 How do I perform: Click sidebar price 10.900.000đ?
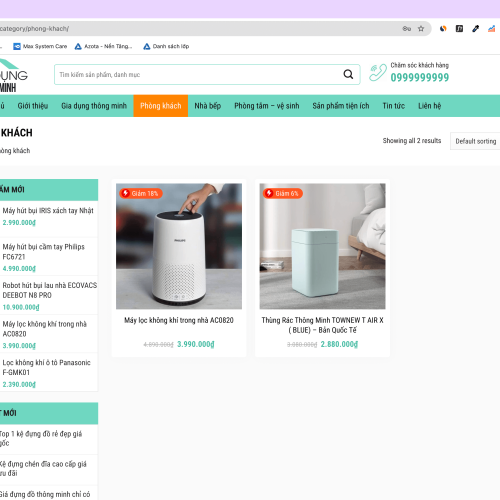tap(21, 307)
